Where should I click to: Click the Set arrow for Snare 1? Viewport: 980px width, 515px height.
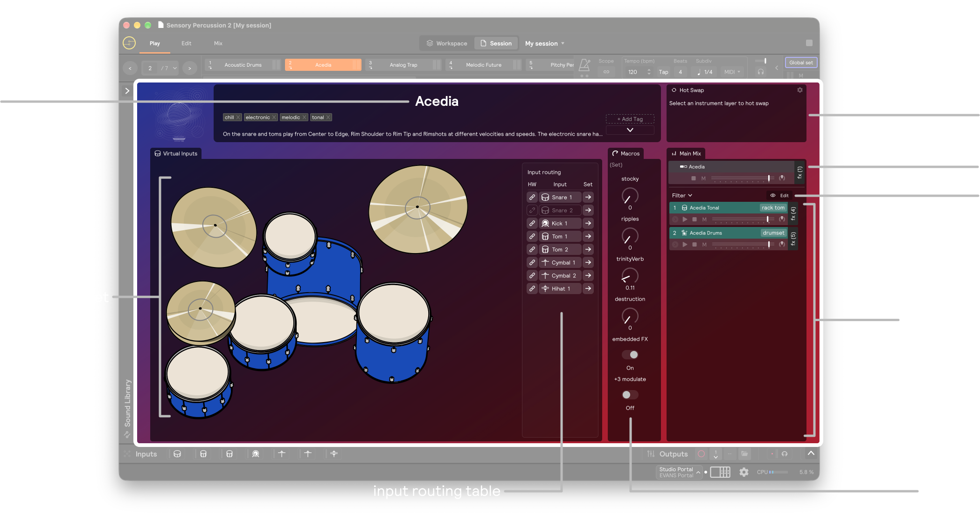588,197
